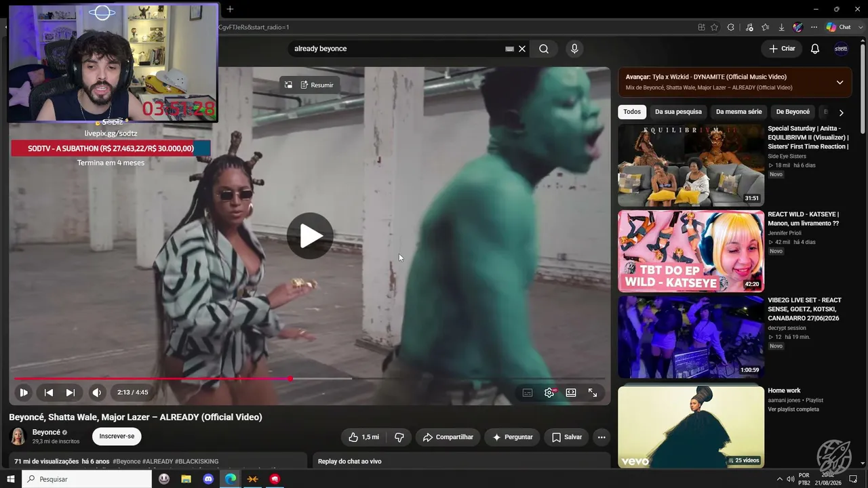This screenshot has height=488, width=868.
Task: Open the Copilot Chat button
Action: click(839, 27)
